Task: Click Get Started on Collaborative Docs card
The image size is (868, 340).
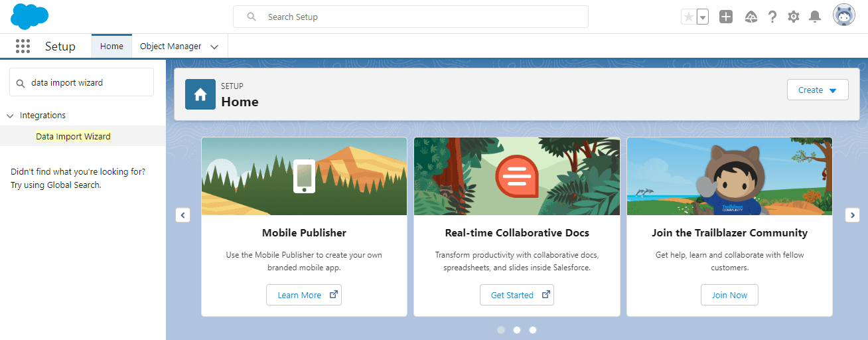Action: point(517,295)
